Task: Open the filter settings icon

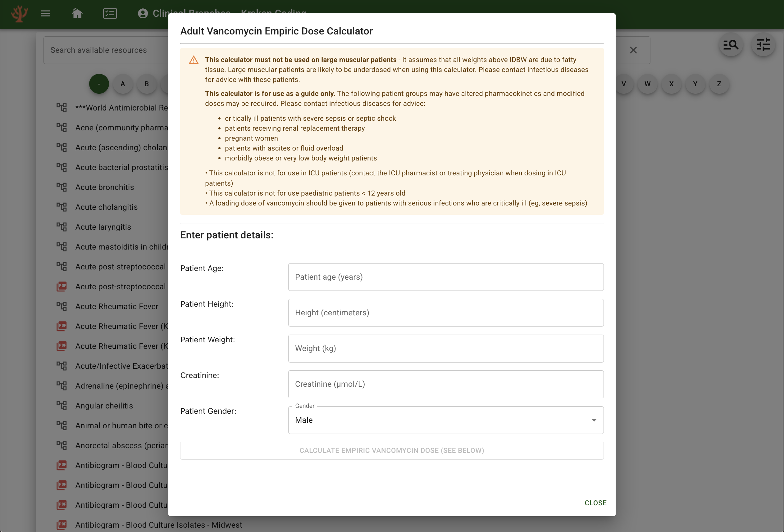Action: coord(763,44)
